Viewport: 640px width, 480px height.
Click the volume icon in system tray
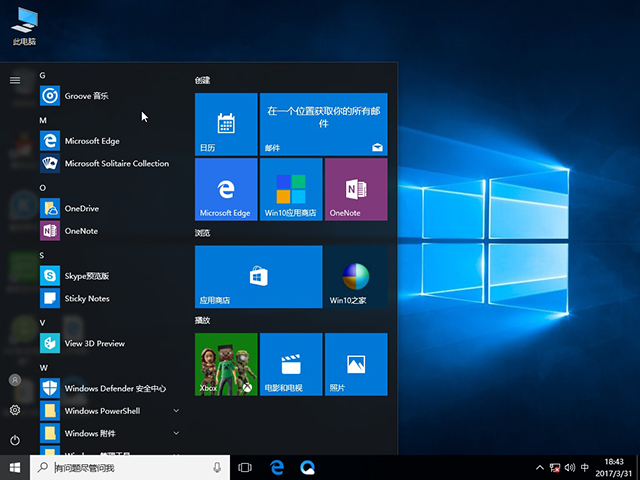click(x=569, y=467)
